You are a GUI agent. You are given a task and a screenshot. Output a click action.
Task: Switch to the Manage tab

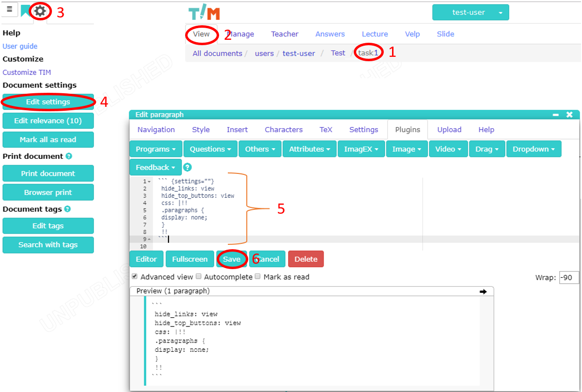click(x=240, y=34)
